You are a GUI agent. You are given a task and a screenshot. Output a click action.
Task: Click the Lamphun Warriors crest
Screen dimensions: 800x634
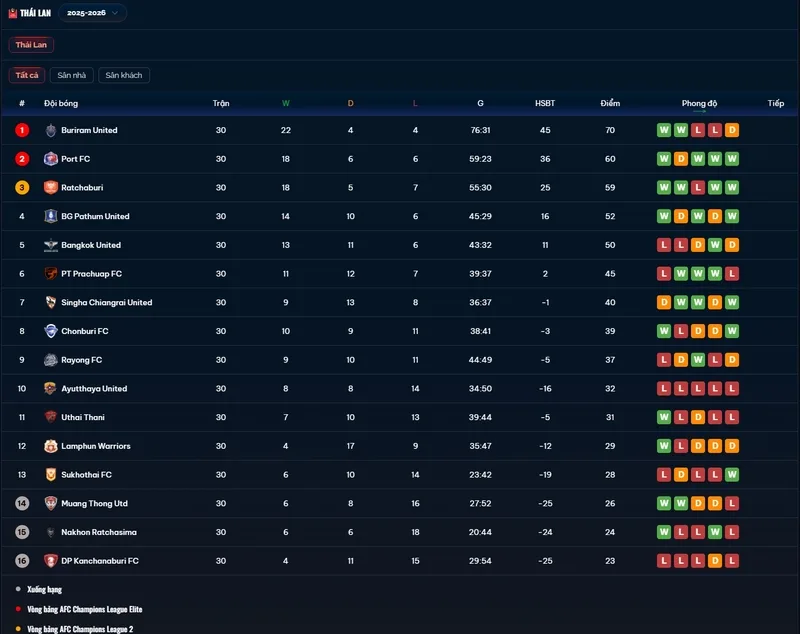click(x=51, y=446)
